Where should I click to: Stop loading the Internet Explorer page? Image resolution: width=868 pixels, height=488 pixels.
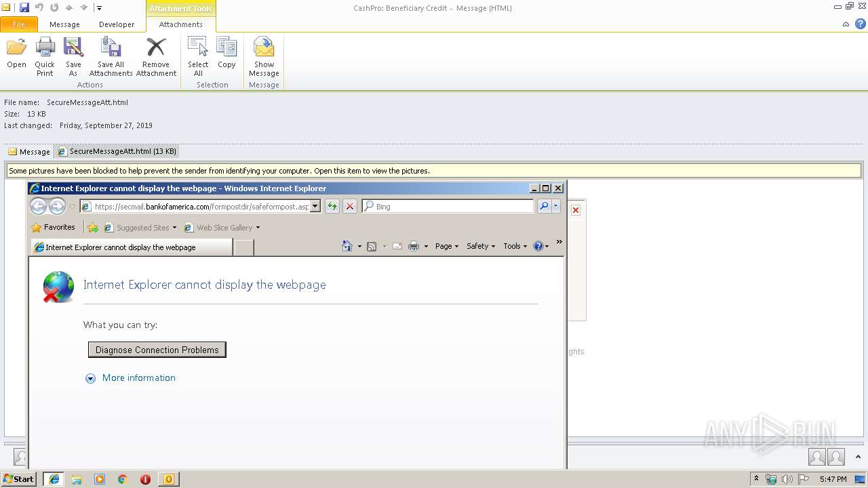click(350, 206)
